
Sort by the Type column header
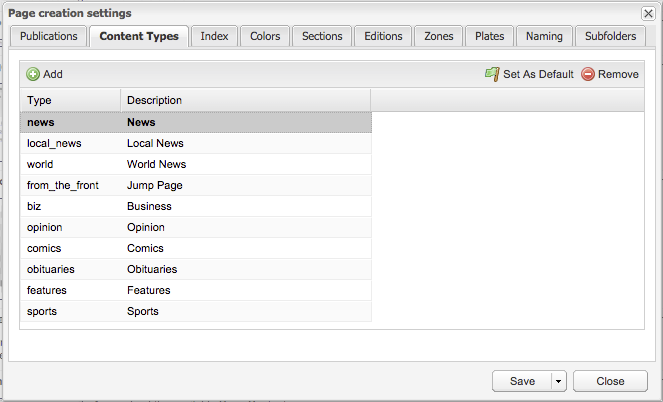pyautogui.click(x=71, y=100)
